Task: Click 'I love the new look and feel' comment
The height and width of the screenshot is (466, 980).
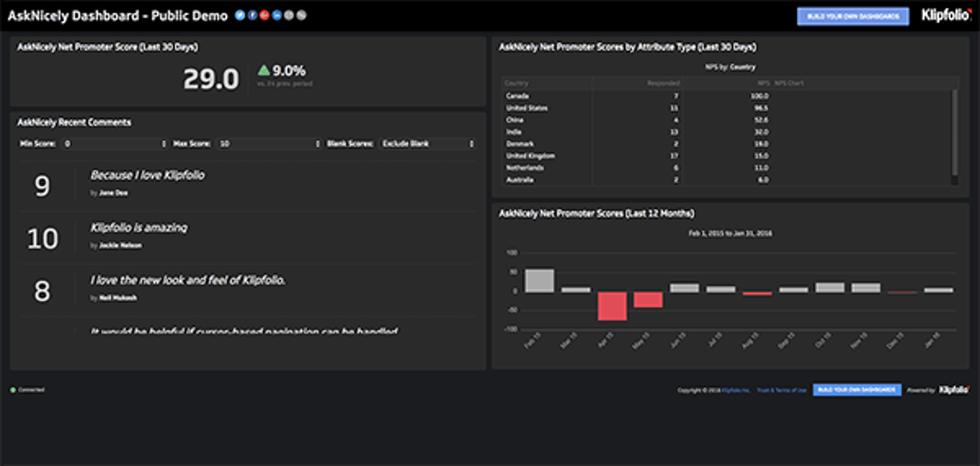Action: 188,280
